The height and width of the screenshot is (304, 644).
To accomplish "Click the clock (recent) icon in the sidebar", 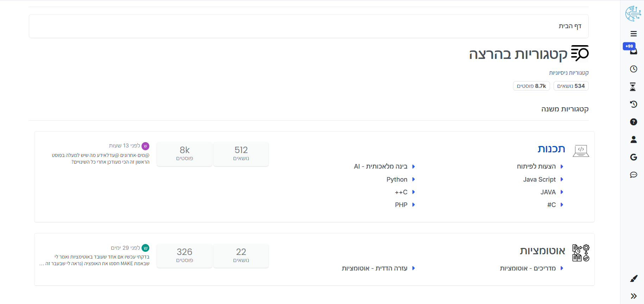I will (633, 69).
